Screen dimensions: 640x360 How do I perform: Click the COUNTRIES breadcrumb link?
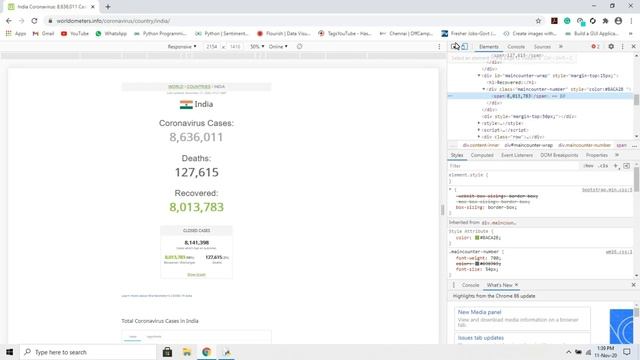[198, 87]
